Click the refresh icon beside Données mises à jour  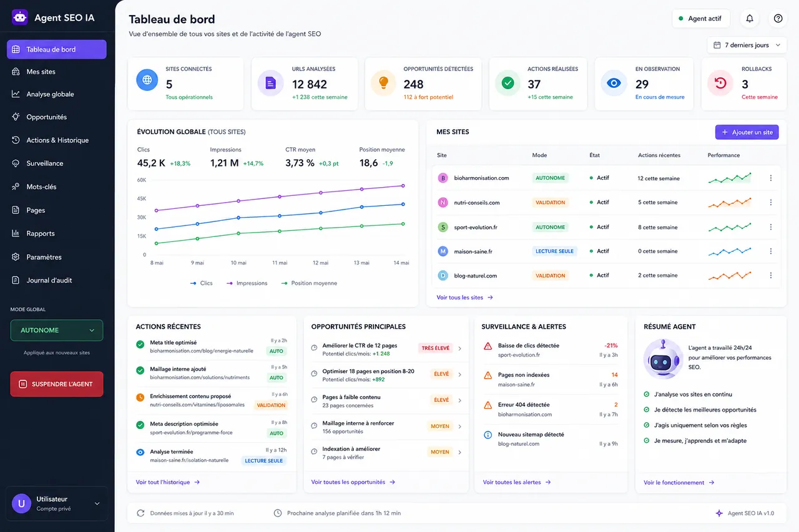tap(140, 513)
